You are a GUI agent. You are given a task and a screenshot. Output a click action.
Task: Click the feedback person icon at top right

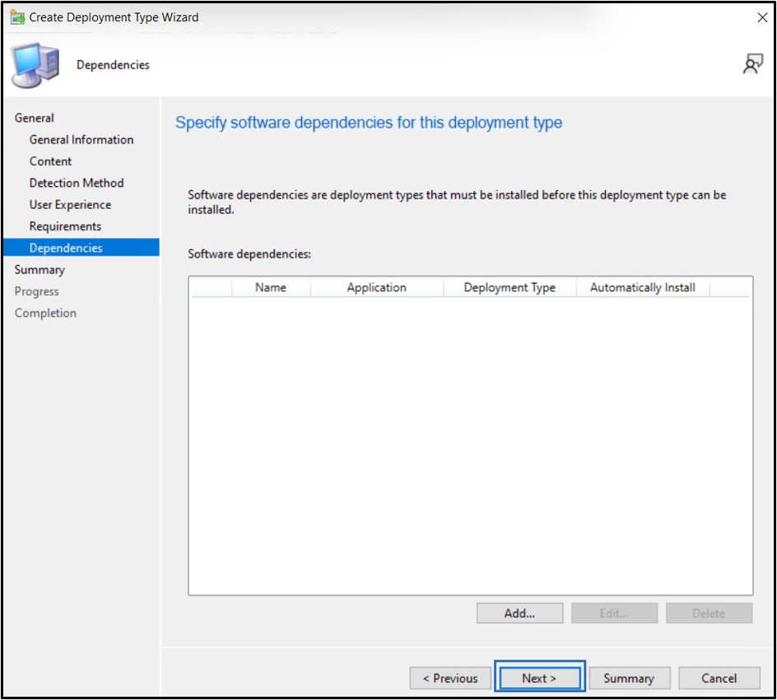coord(752,64)
